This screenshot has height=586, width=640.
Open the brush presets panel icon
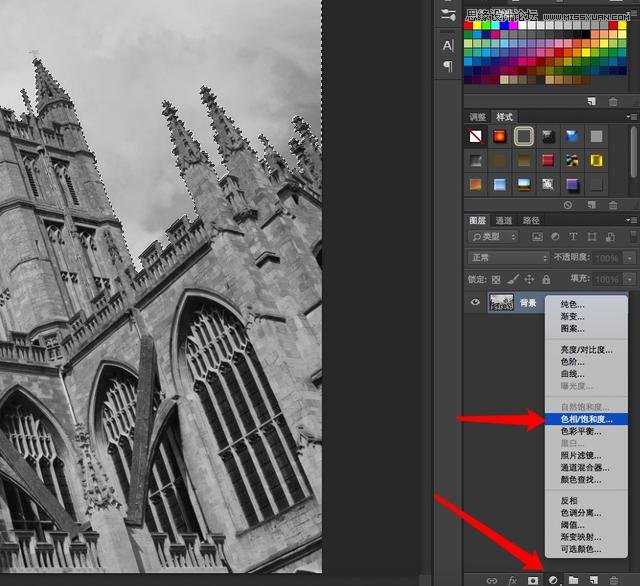click(x=448, y=15)
